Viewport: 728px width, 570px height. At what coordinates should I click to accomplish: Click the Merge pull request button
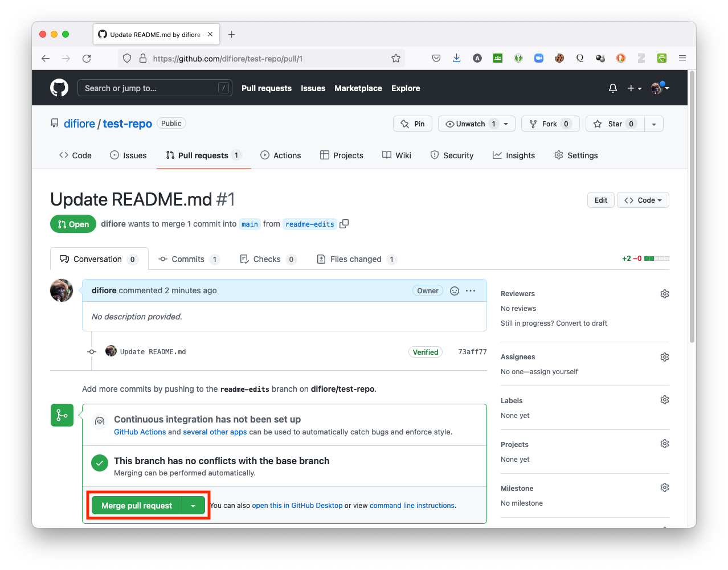[x=137, y=506]
